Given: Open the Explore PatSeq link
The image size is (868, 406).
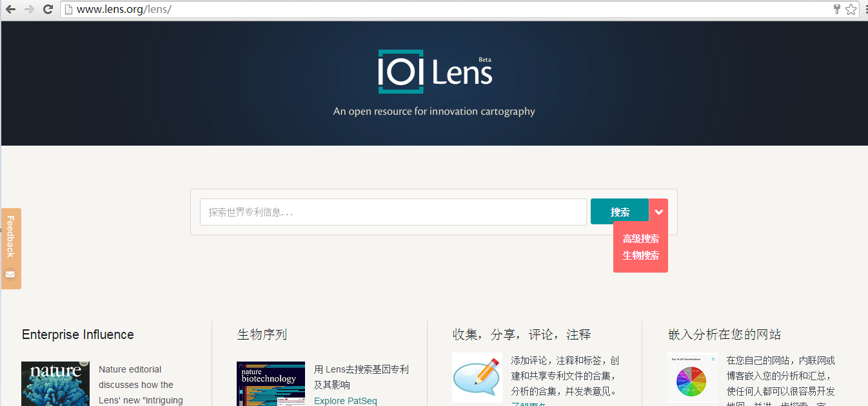Looking at the screenshot, I should tap(346, 401).
